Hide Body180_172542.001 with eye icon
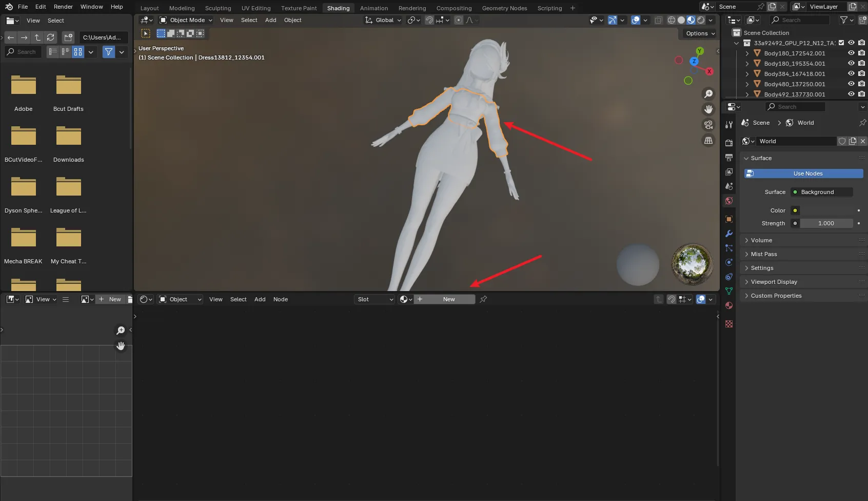 (851, 53)
